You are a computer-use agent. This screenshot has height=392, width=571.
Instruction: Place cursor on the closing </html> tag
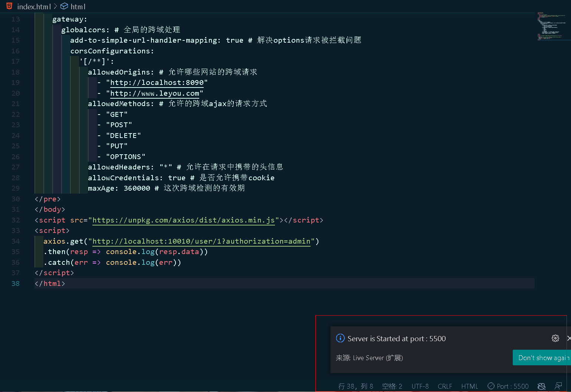50,283
